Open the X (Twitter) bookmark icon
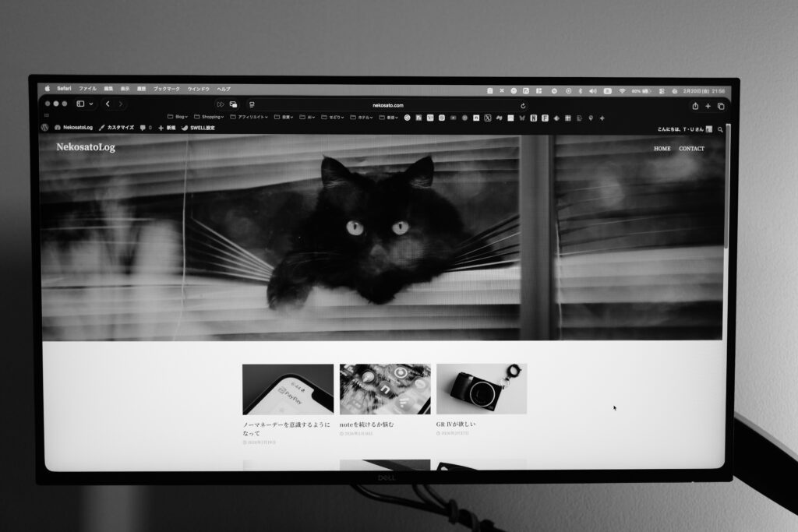This screenshot has height=532, width=798. (x=488, y=118)
